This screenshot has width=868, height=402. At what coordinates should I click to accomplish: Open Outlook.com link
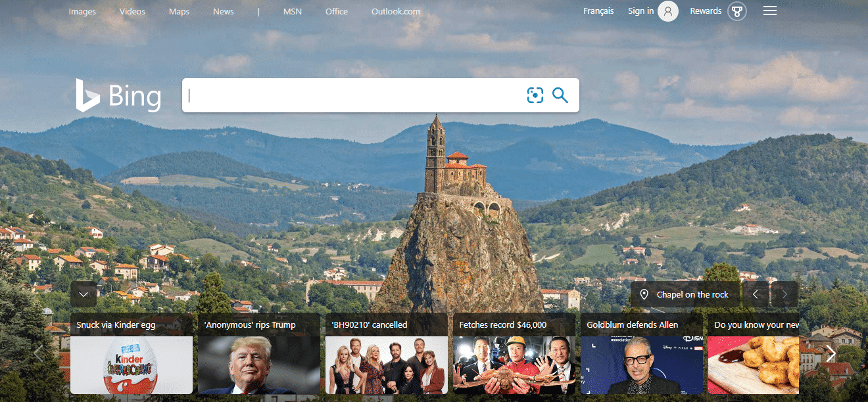coord(396,12)
